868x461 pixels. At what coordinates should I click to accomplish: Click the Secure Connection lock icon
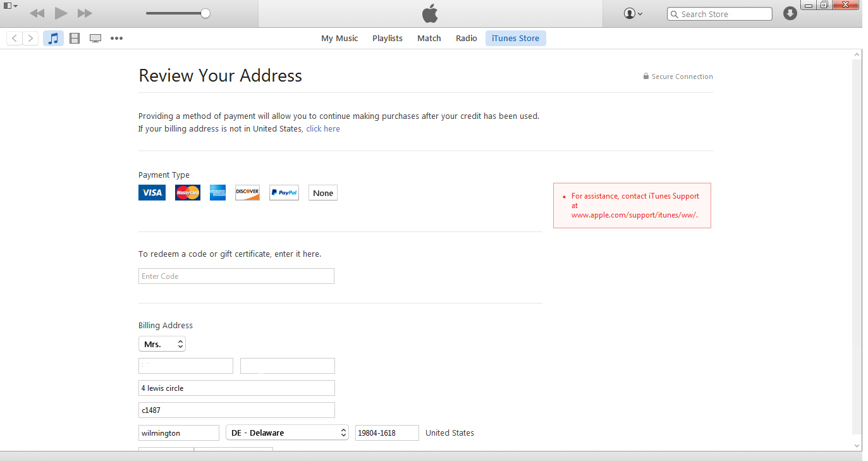646,77
